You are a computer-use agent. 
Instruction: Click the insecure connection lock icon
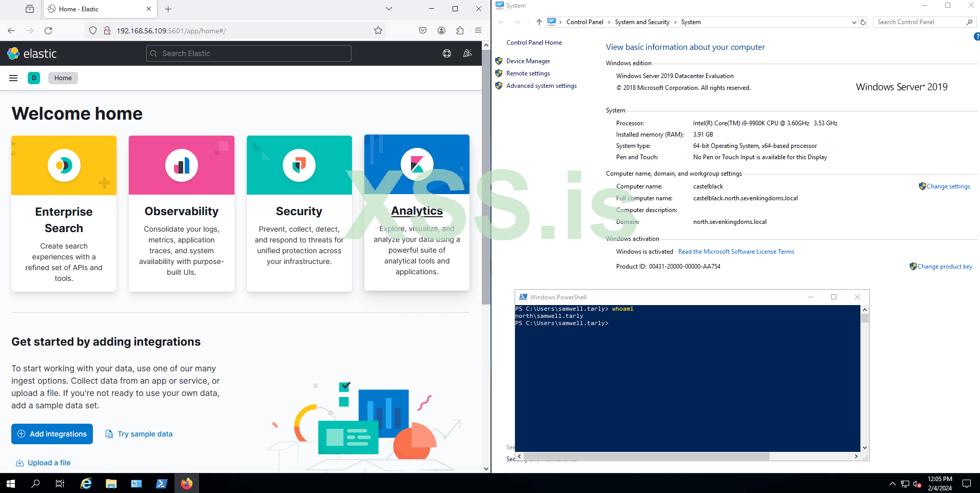click(107, 31)
